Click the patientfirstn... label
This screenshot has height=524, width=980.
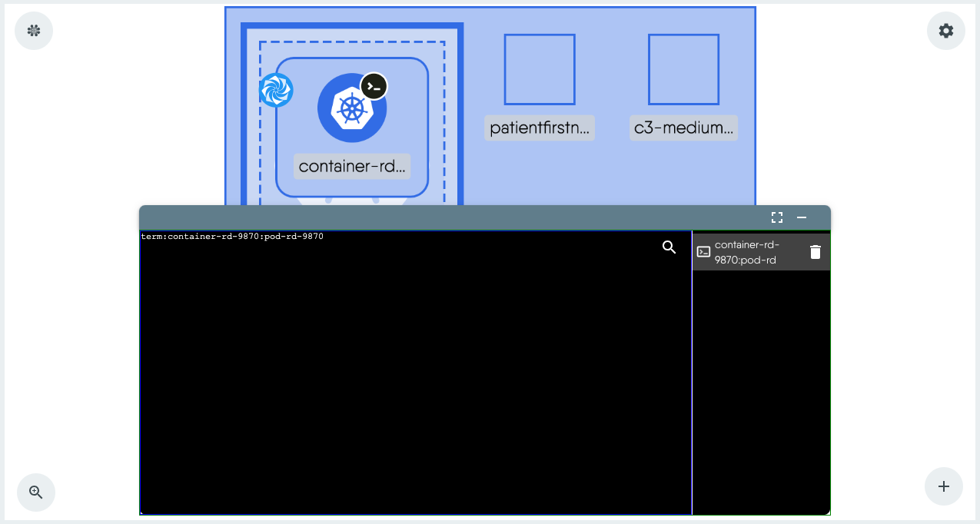(540, 128)
